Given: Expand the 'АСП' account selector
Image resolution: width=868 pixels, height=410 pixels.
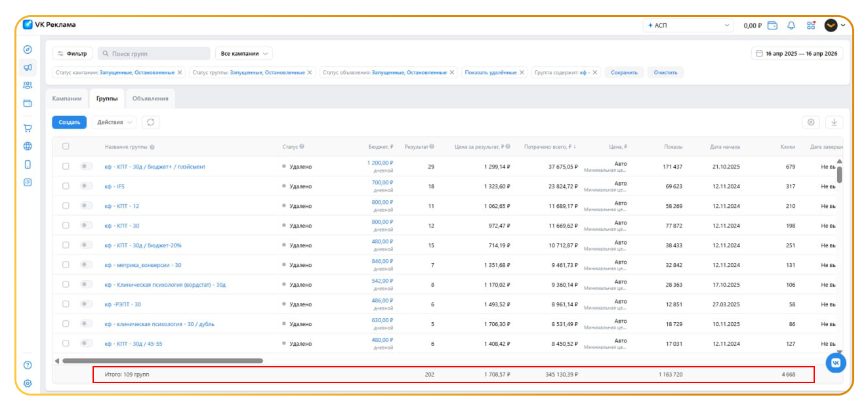Looking at the screenshot, I should coord(688,26).
